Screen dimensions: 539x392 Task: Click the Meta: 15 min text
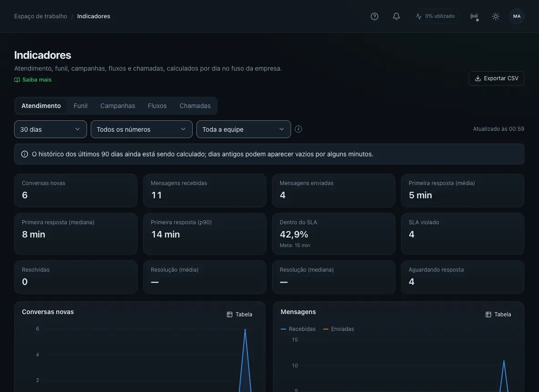[x=295, y=246]
